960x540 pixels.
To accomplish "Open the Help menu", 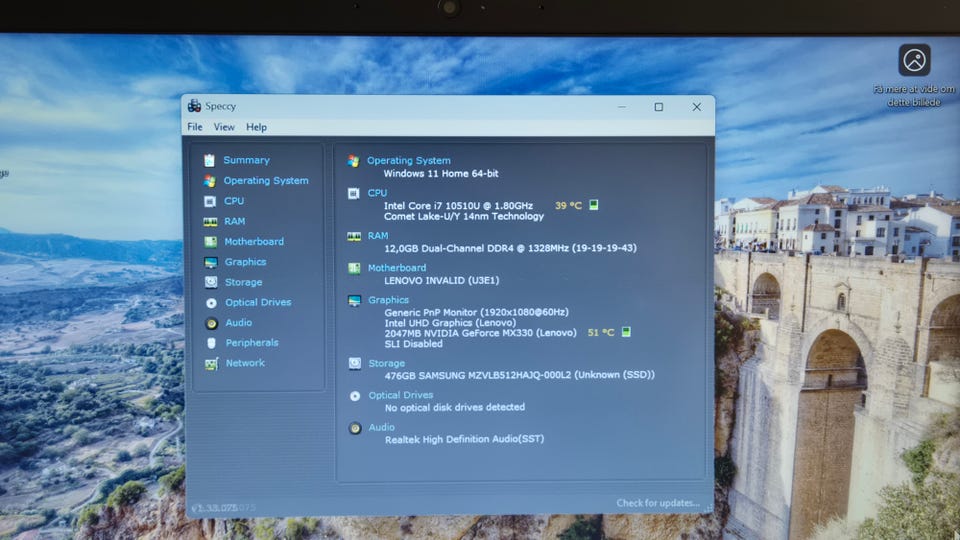I will point(257,127).
